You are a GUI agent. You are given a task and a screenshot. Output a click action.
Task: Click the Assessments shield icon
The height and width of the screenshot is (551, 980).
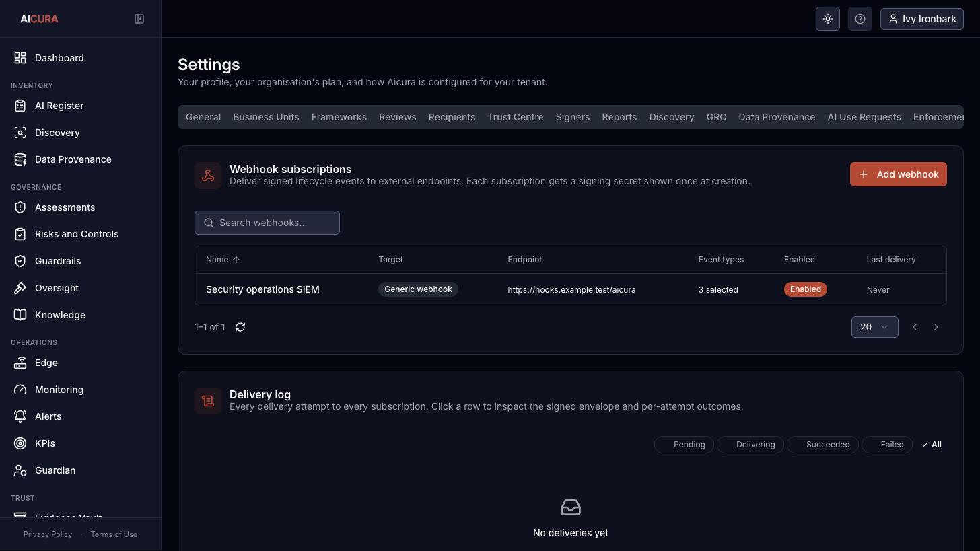click(x=20, y=207)
